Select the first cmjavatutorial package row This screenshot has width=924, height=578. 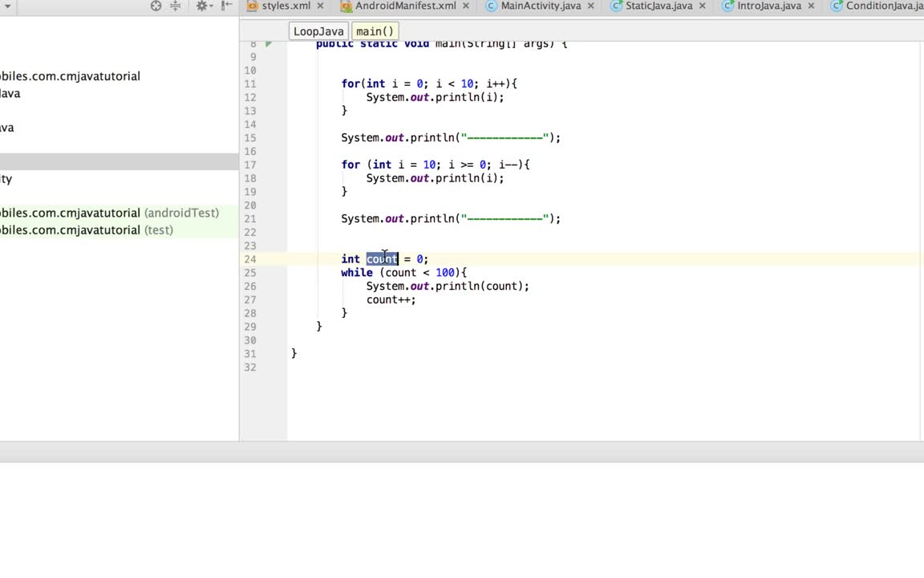[70, 76]
